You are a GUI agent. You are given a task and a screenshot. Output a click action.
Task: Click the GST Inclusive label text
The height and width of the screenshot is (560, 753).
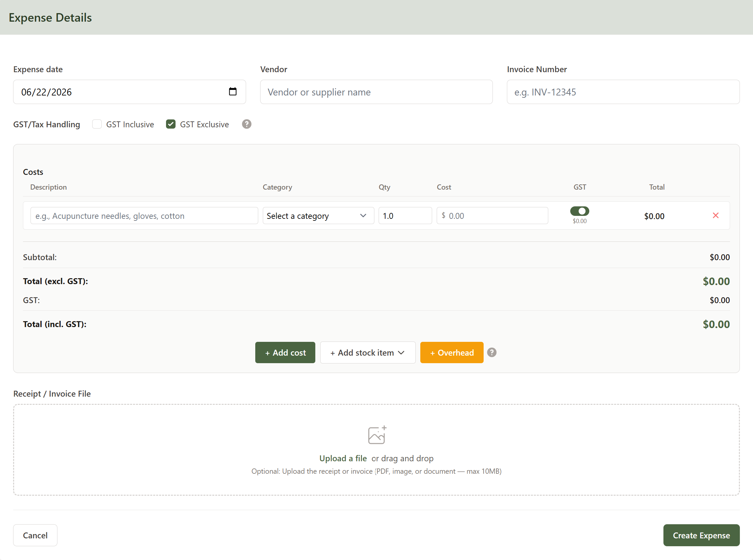click(x=130, y=124)
